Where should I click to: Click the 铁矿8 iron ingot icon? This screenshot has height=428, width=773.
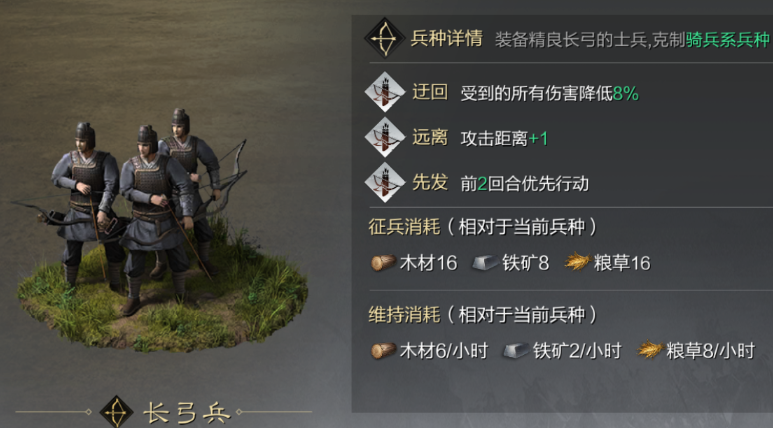(485, 263)
